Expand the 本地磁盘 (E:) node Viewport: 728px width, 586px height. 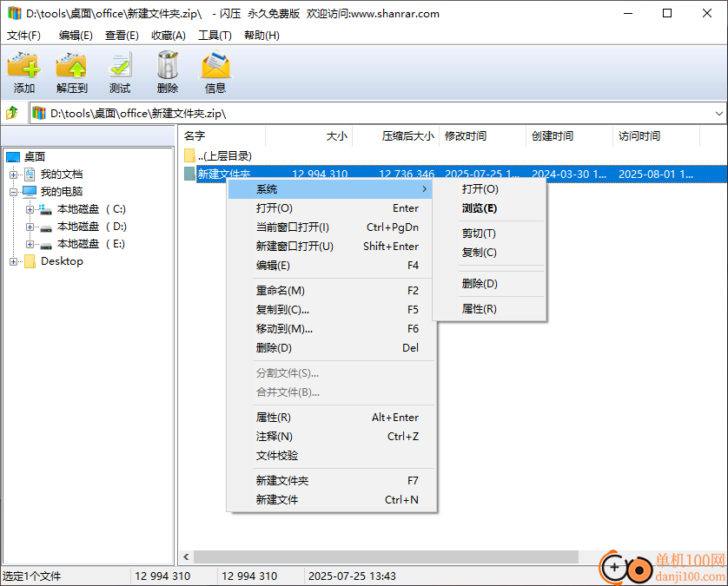[x=30, y=244]
